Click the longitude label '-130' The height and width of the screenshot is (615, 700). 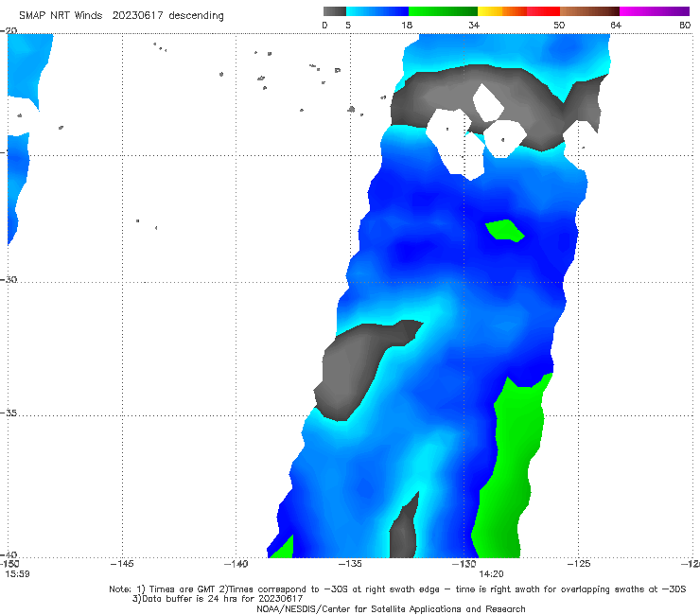pos(464,564)
